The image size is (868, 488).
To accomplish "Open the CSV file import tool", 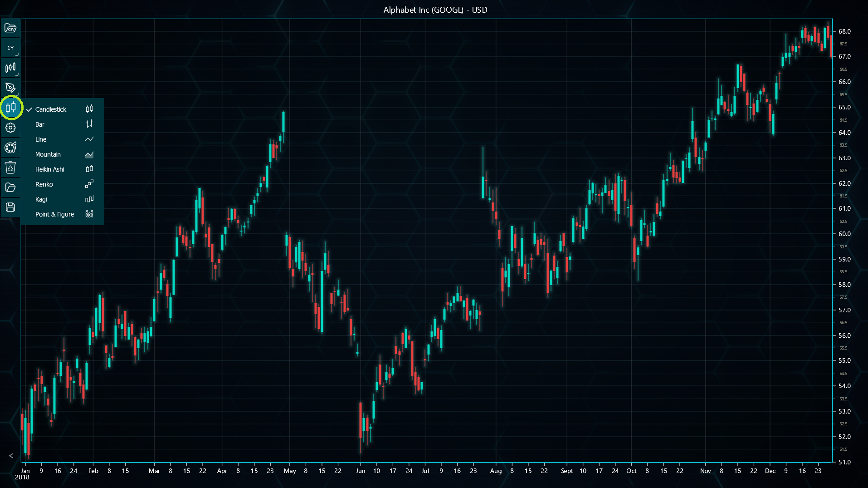I will click(10, 28).
